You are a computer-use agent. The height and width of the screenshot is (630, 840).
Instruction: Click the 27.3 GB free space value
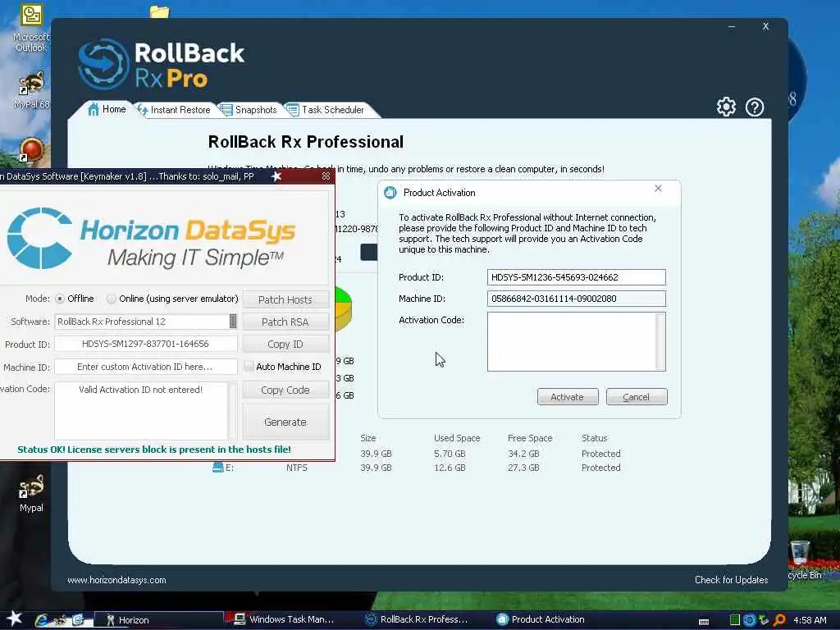(523, 467)
